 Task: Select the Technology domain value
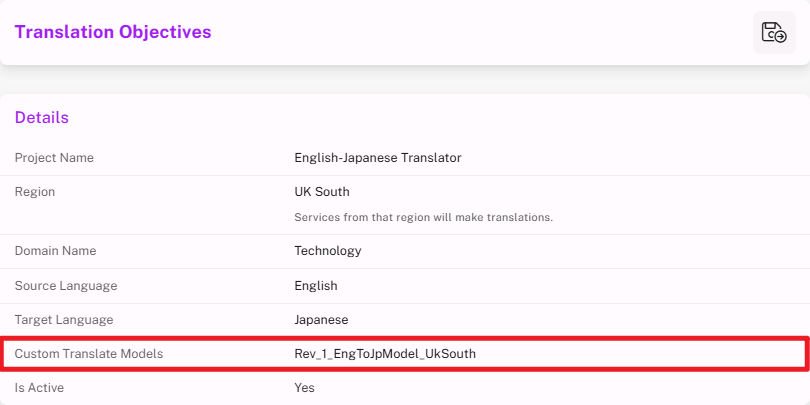pos(327,251)
